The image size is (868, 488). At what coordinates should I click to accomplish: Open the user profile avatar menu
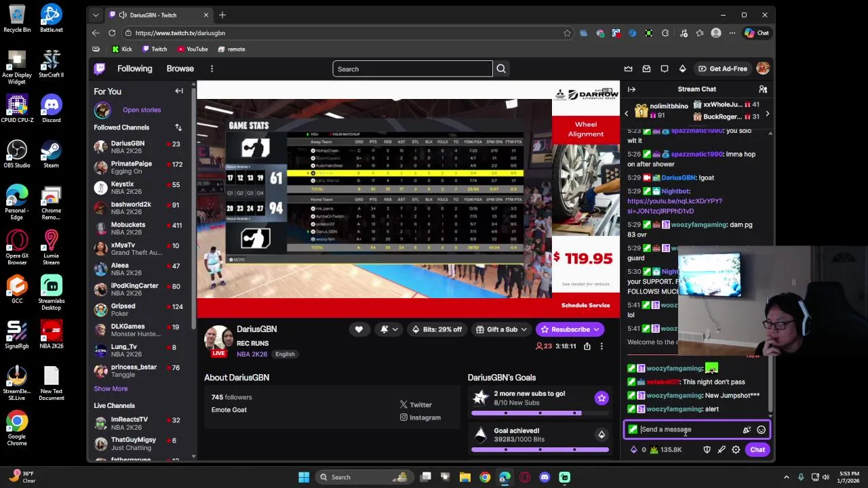click(763, 68)
